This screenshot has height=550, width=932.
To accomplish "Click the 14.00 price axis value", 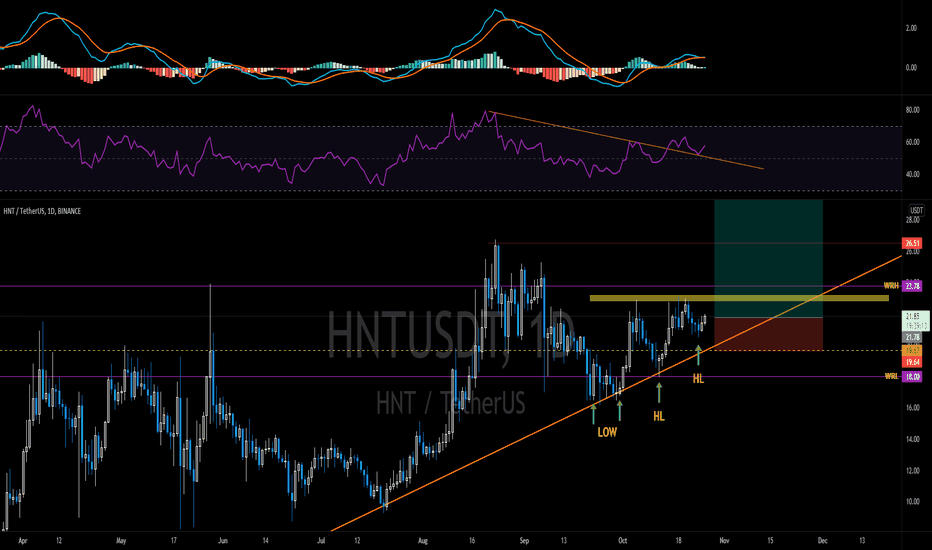I will pos(912,439).
